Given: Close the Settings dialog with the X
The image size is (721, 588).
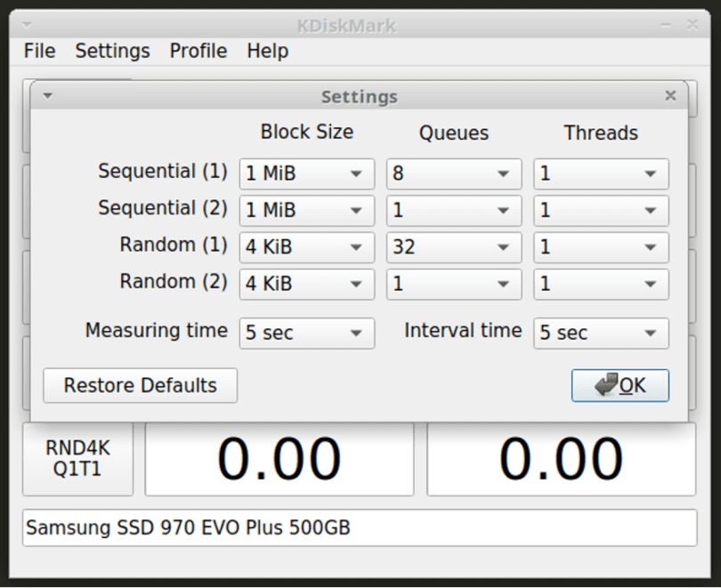Looking at the screenshot, I should pyautogui.click(x=670, y=95).
